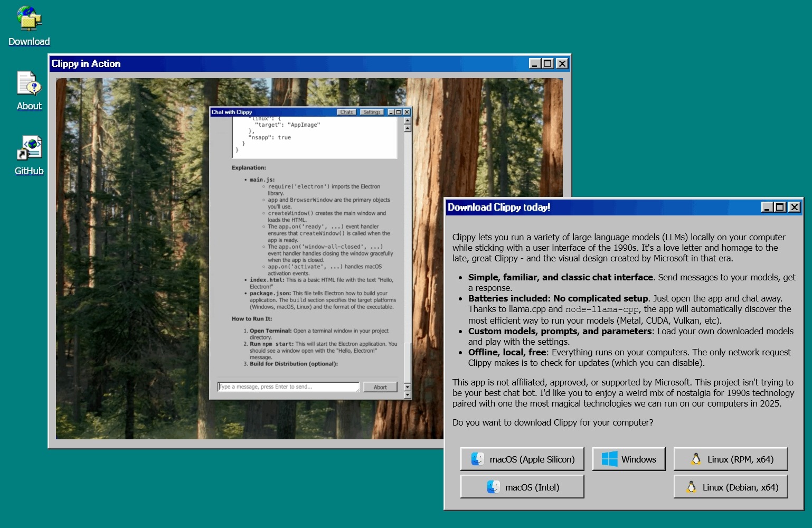Click the bold text 'Simple, familiar, and classic chat interface'
Screen dimensions: 812x528
pos(561,277)
